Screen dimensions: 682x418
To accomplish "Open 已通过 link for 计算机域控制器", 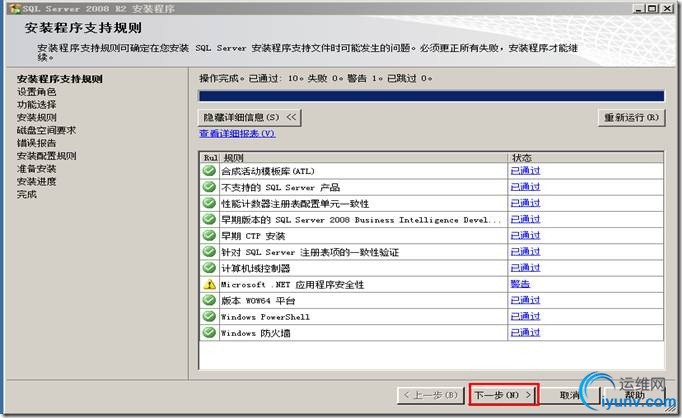I will pos(525,268).
